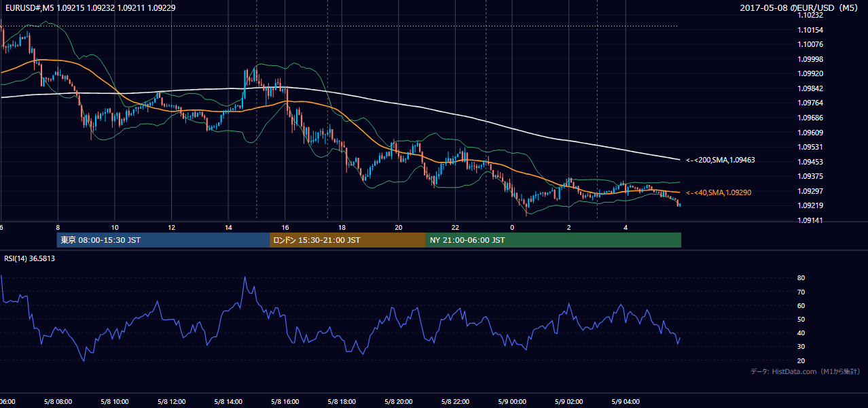Click the 5/8 08:00 date label
Viewport: 868px width, 408px height.
(x=58, y=401)
